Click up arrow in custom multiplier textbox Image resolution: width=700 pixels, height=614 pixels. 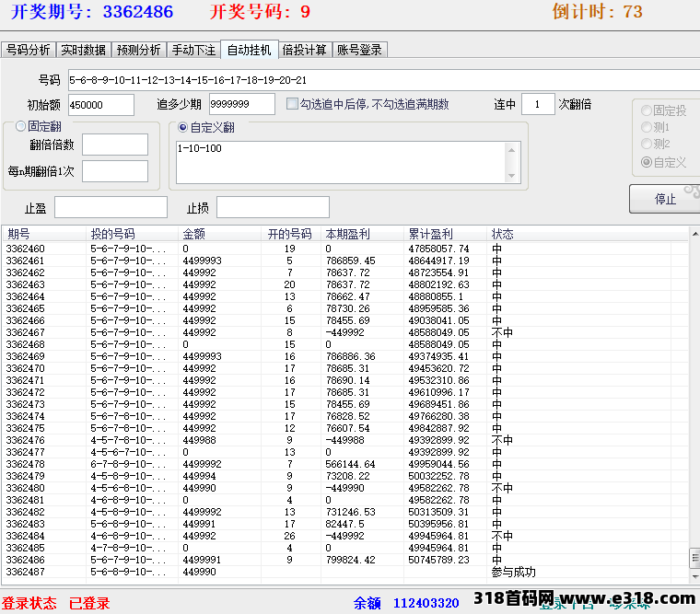[513, 147]
